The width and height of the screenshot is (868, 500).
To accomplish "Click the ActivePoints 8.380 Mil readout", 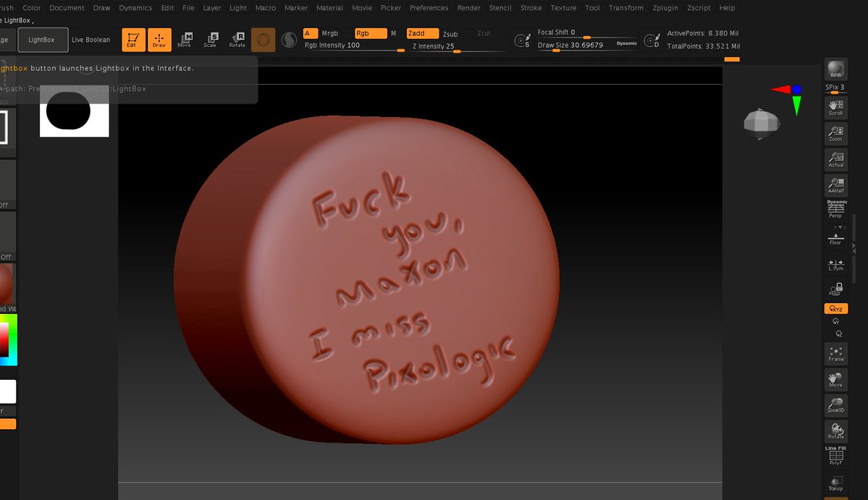I will click(x=702, y=33).
